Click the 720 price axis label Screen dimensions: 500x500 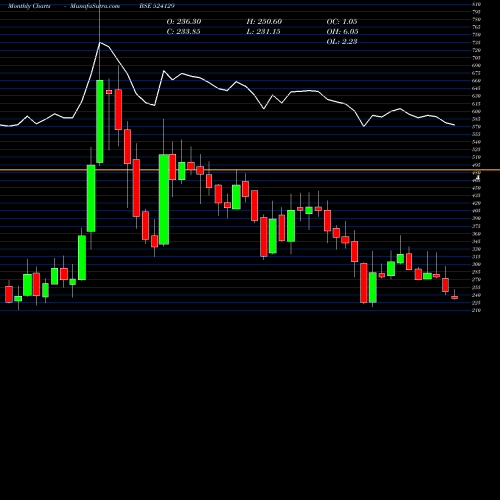pos(476,50)
